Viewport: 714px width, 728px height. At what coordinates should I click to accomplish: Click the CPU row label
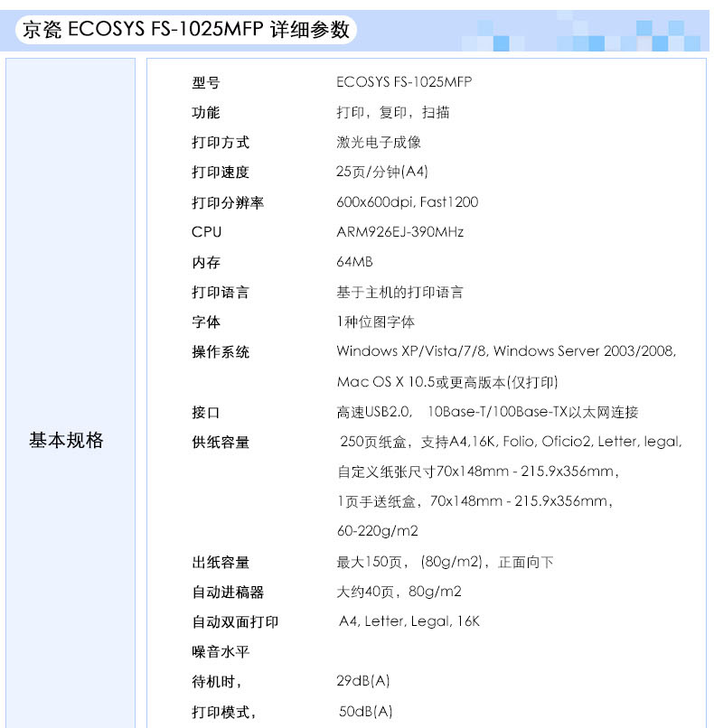(206, 232)
